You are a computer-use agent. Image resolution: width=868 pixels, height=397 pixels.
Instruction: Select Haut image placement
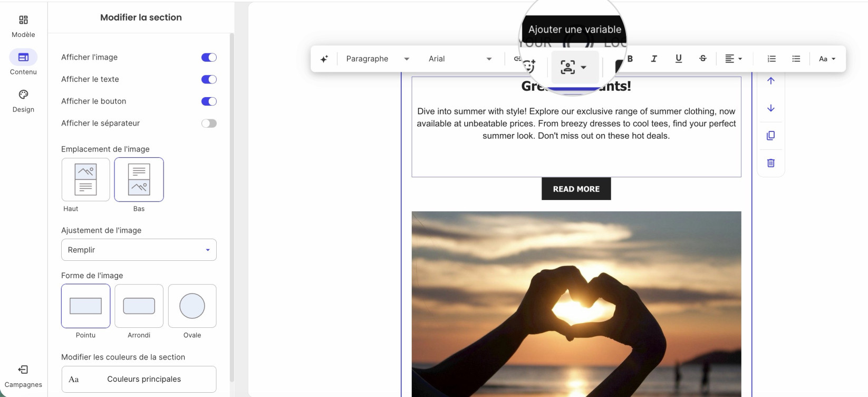[x=85, y=179]
